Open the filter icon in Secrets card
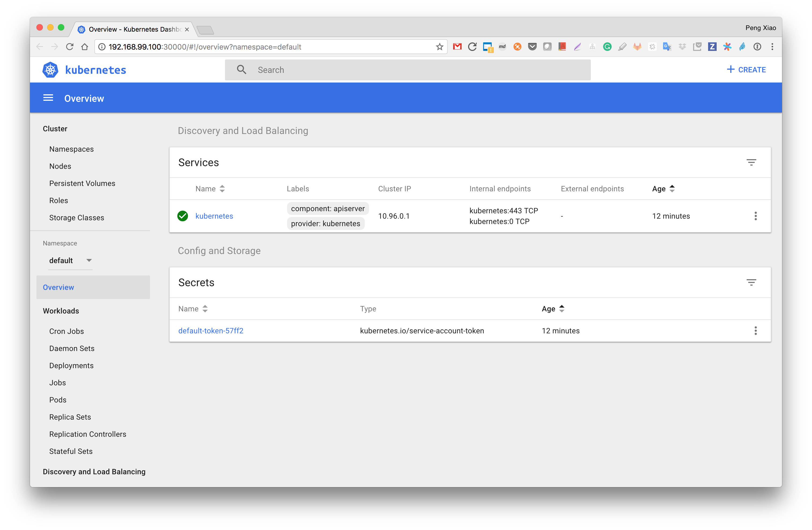This screenshot has width=812, height=530. coord(751,283)
